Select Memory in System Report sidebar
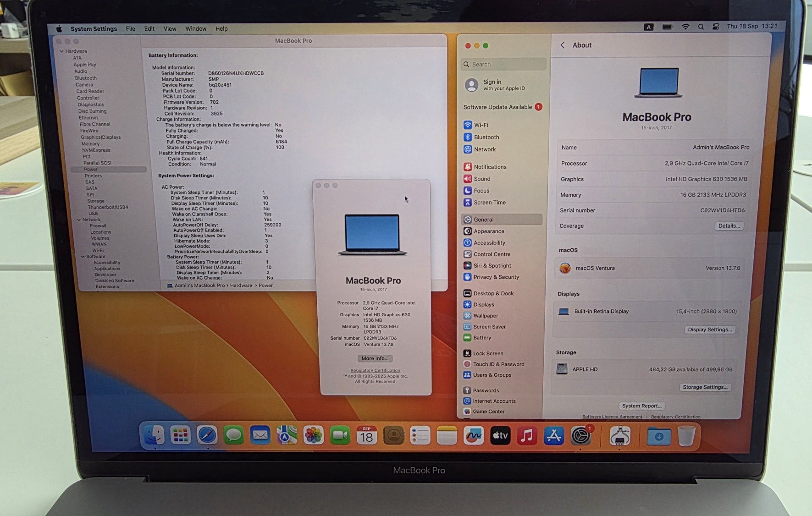The height and width of the screenshot is (516, 812). 91,144
